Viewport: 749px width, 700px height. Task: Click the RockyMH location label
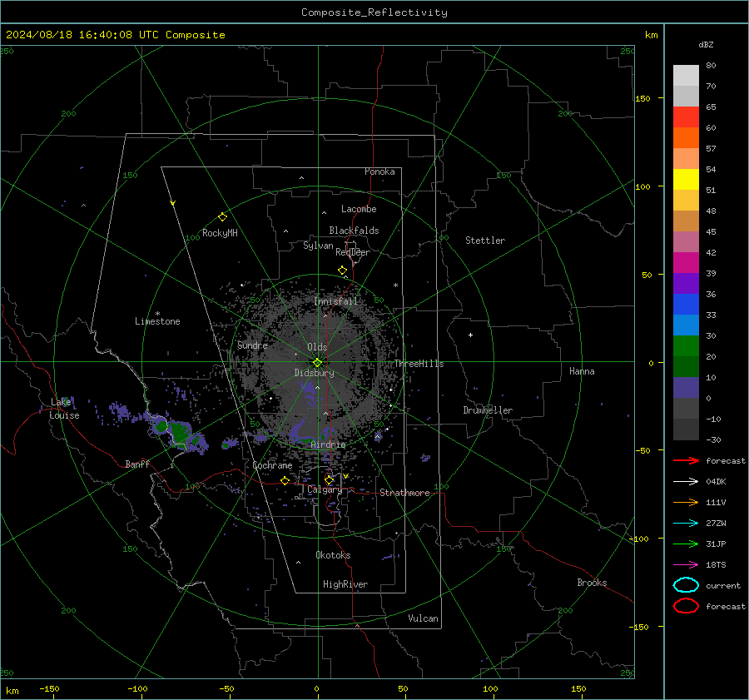(x=220, y=233)
